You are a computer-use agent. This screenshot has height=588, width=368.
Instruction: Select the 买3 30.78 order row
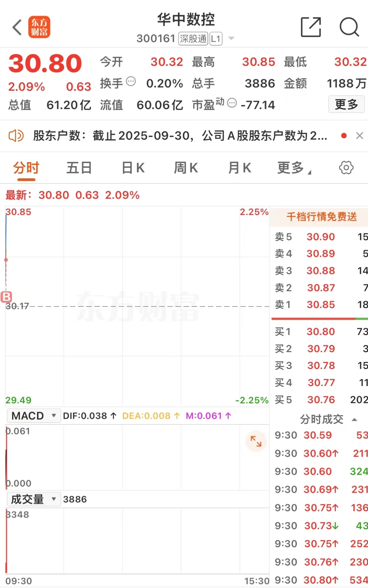click(x=320, y=365)
